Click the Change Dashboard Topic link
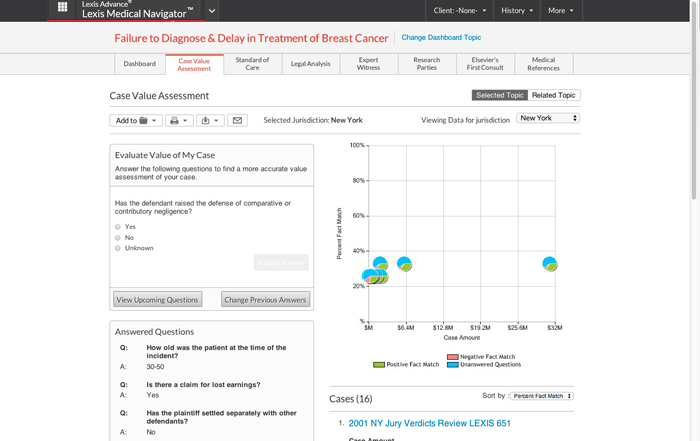The height and width of the screenshot is (441, 700). click(441, 37)
